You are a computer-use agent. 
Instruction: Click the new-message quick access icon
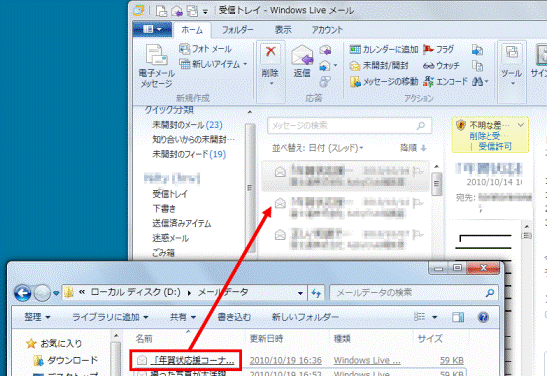[x=161, y=11]
